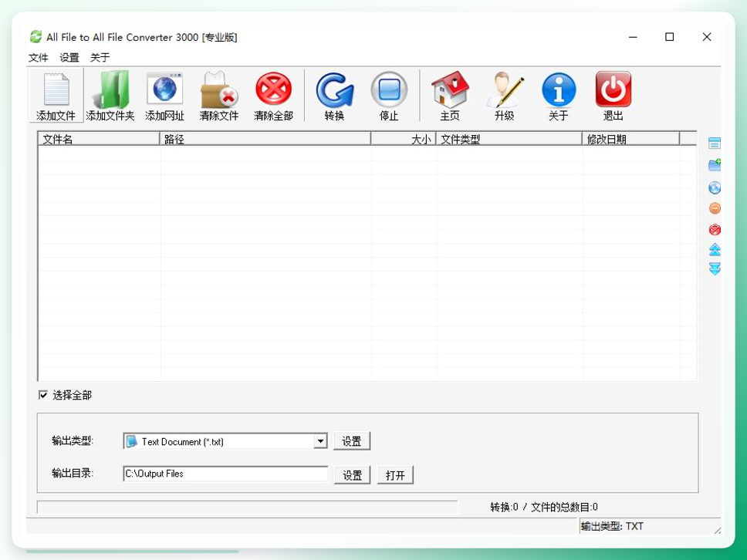Click the sidebar move-down double arrow icon

pos(715,268)
